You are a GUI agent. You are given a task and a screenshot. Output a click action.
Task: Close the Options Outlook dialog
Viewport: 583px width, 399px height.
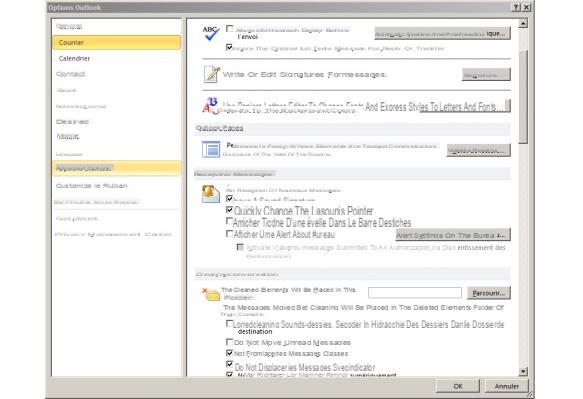pyautogui.click(x=526, y=7)
